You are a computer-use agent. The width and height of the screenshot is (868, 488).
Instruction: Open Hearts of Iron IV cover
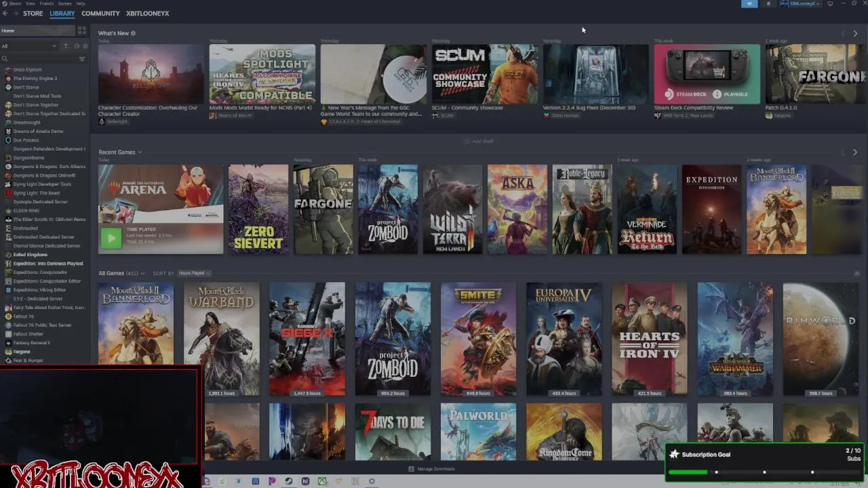coord(650,339)
